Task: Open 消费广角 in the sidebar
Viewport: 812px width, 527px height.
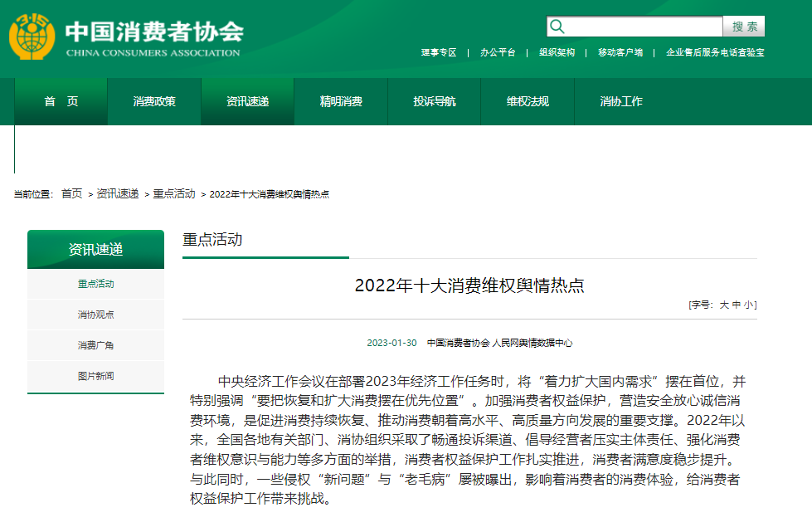Action: pyautogui.click(x=95, y=345)
